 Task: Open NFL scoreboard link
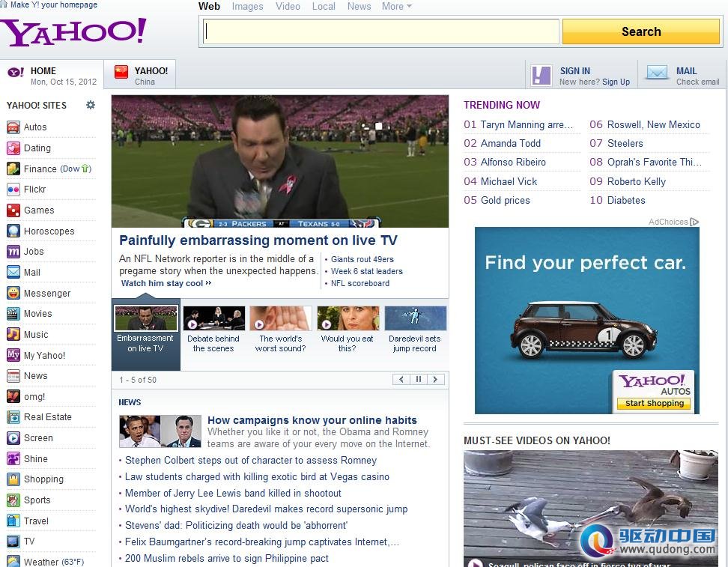360,283
